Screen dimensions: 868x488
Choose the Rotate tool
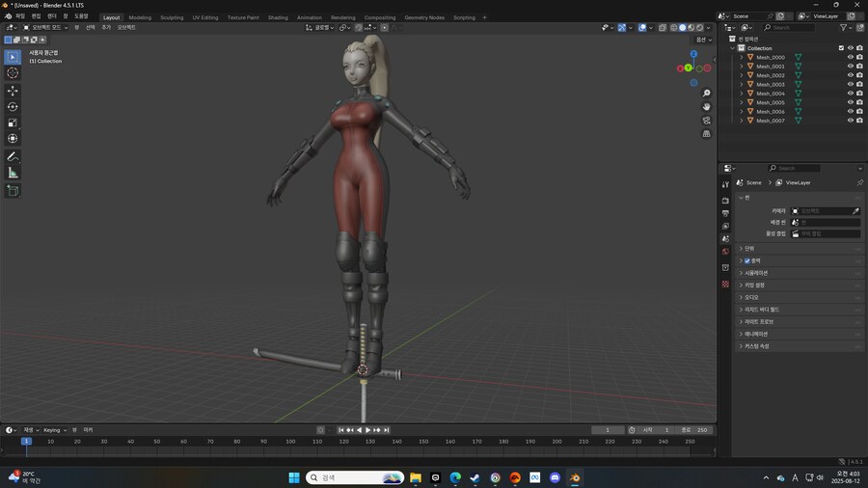(x=13, y=107)
